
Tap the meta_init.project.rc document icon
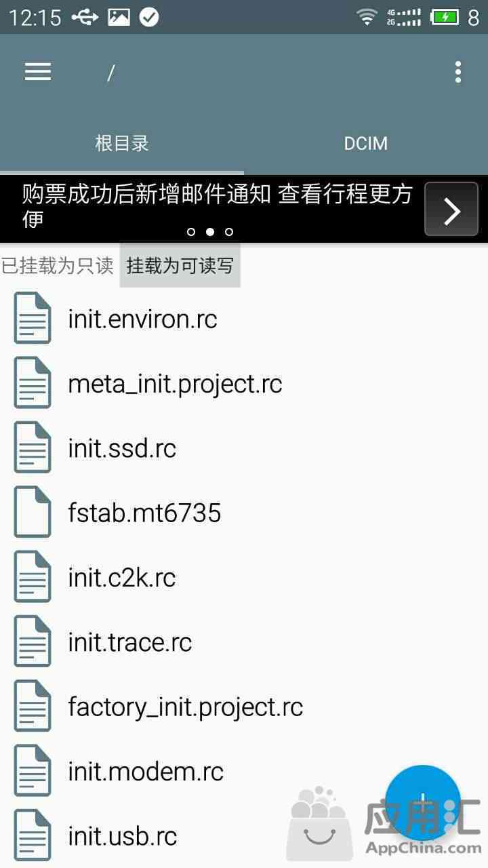(33, 383)
